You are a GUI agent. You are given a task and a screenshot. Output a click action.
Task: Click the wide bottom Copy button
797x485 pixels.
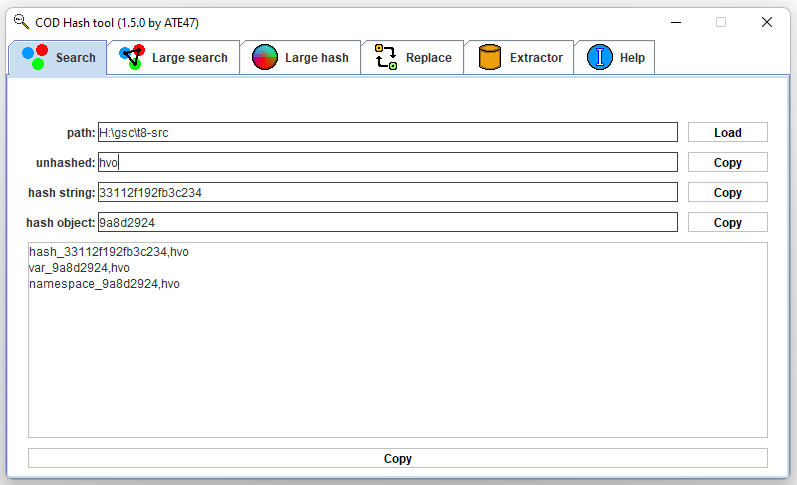(x=397, y=458)
